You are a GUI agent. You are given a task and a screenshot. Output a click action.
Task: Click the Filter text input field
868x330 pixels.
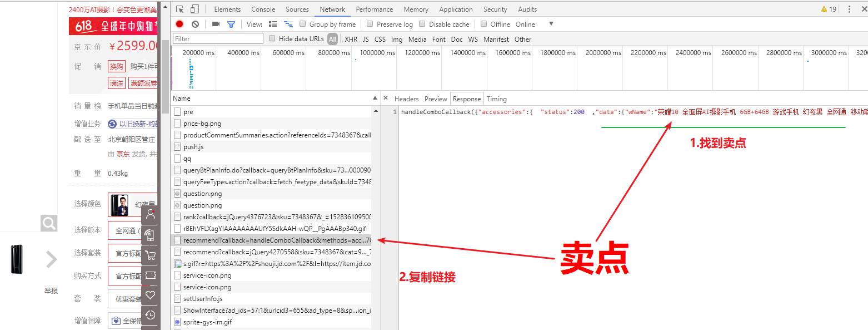[x=218, y=38]
